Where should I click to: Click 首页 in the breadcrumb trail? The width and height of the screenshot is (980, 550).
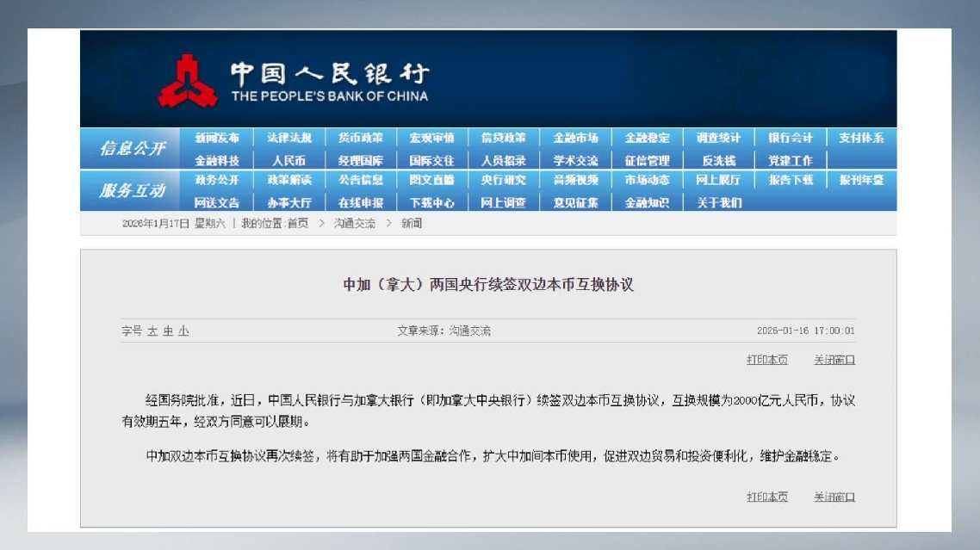point(297,224)
